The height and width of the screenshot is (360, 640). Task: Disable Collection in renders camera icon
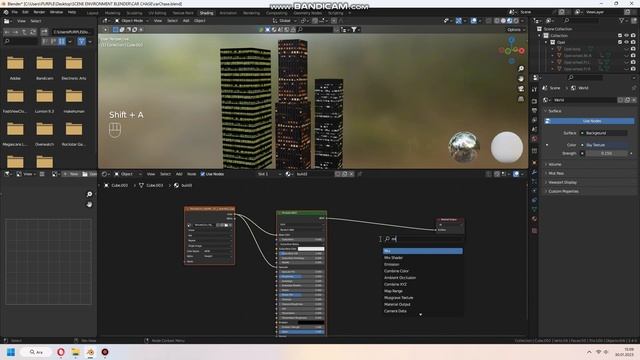click(x=633, y=36)
